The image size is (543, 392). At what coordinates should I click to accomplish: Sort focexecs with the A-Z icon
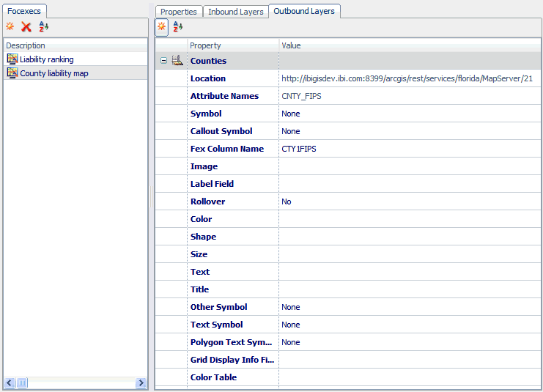(x=44, y=26)
